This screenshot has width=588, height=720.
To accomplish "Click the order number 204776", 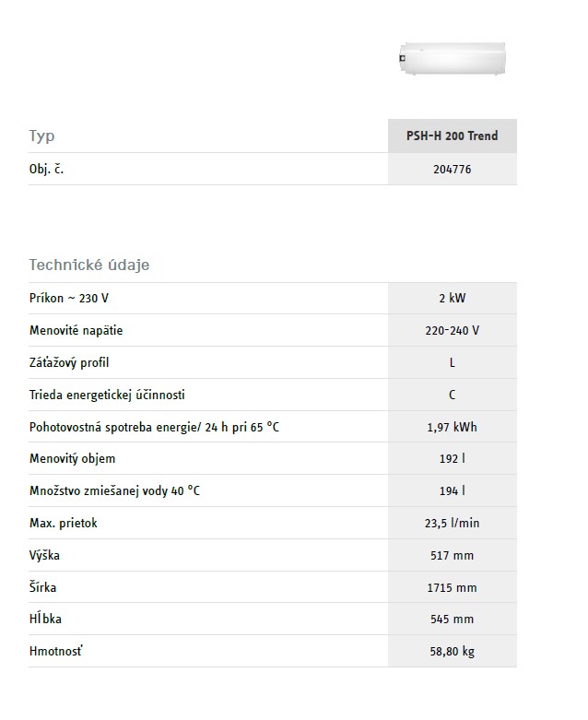I will click(452, 170).
